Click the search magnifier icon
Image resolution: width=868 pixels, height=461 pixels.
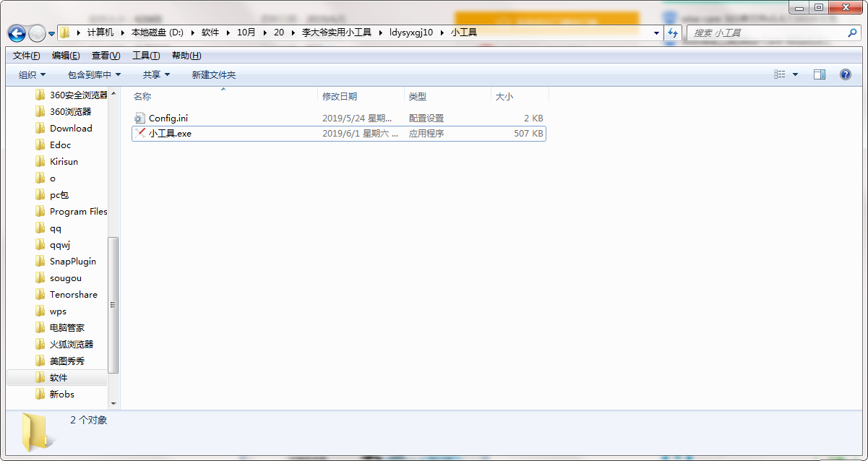(852, 33)
